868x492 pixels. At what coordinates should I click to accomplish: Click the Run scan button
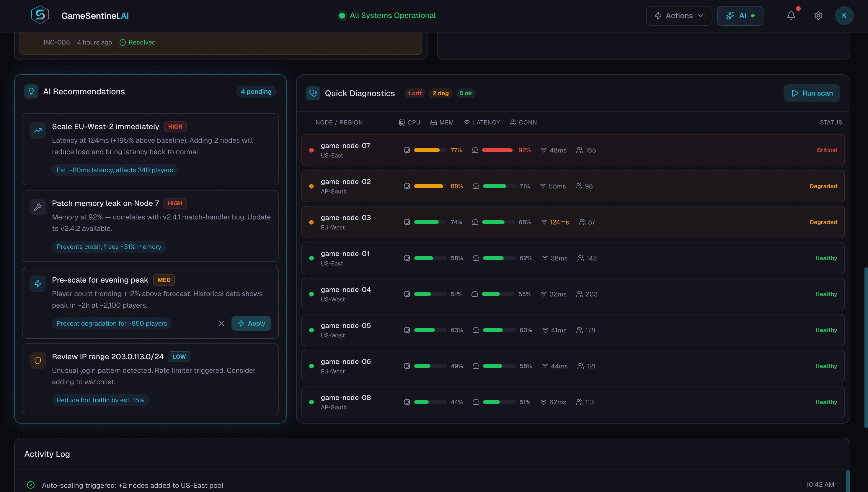tap(812, 93)
